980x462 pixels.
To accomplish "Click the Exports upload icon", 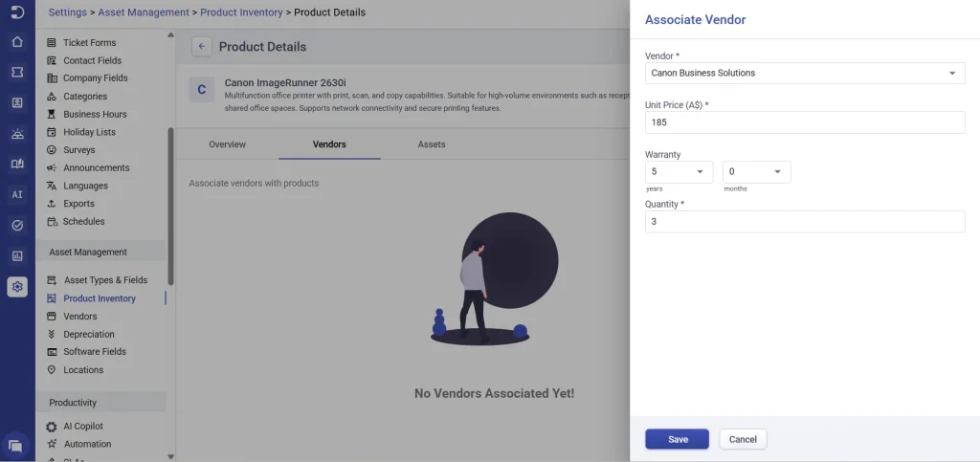I will click(52, 204).
